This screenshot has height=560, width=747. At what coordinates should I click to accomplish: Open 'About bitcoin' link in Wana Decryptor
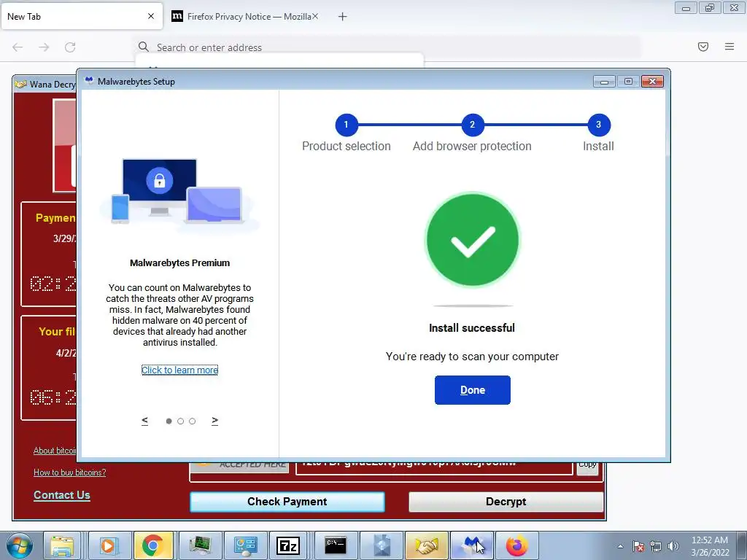tap(54, 451)
